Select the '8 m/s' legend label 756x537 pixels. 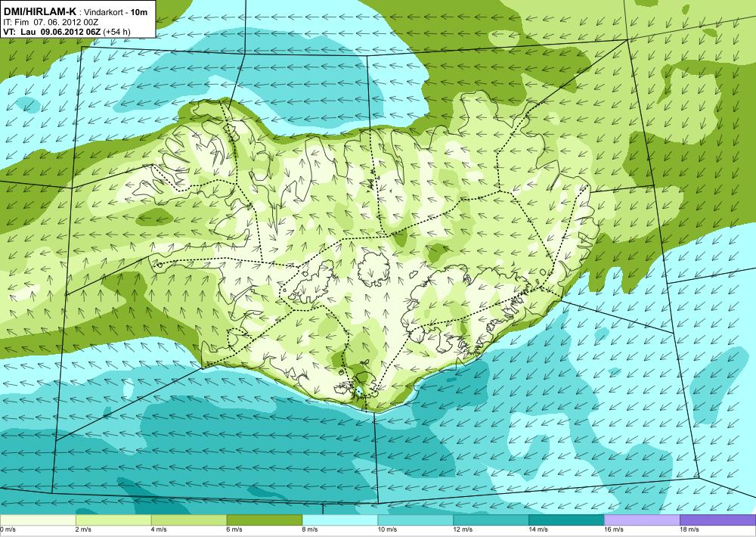tap(310, 529)
